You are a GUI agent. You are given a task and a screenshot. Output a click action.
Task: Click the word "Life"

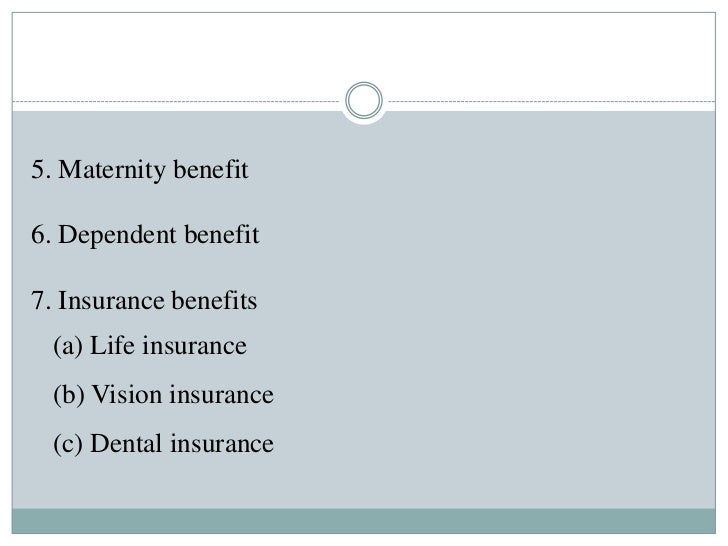112,346
